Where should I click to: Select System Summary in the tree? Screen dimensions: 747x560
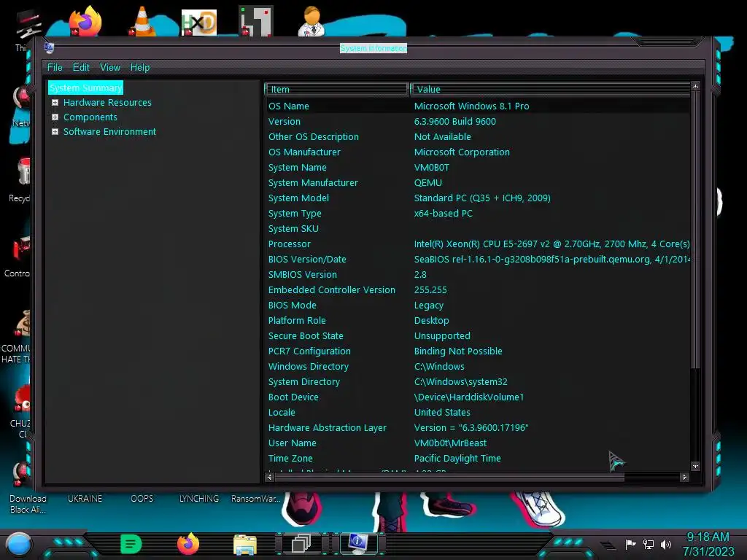pyautogui.click(x=86, y=87)
